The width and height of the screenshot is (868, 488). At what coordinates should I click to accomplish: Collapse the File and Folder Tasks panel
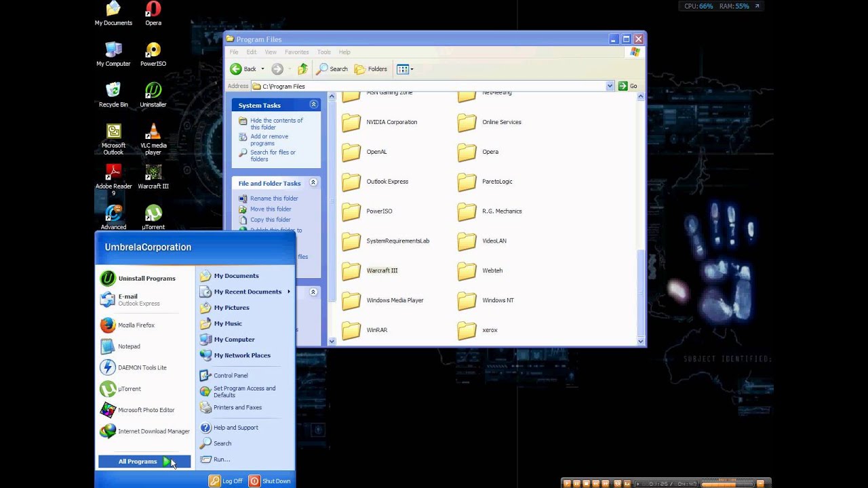pyautogui.click(x=313, y=182)
